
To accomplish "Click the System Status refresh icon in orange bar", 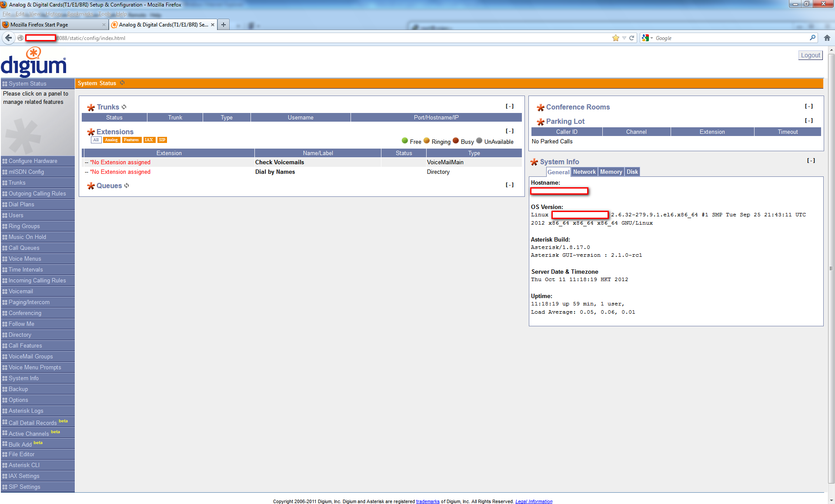I will [122, 83].
